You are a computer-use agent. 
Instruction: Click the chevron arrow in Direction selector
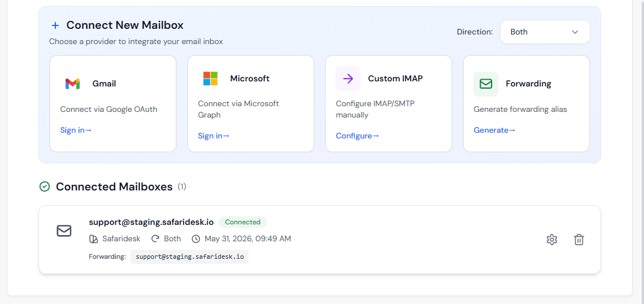[x=575, y=32]
